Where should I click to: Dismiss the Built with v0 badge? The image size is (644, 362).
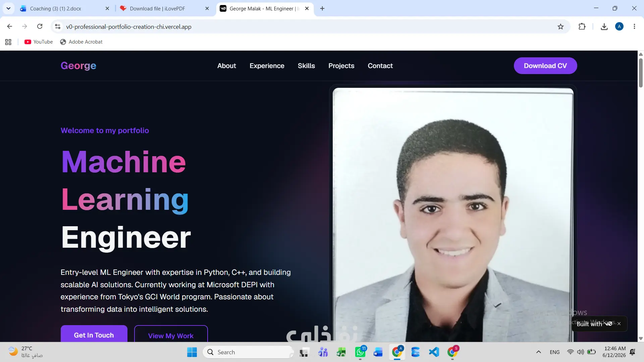click(x=619, y=324)
